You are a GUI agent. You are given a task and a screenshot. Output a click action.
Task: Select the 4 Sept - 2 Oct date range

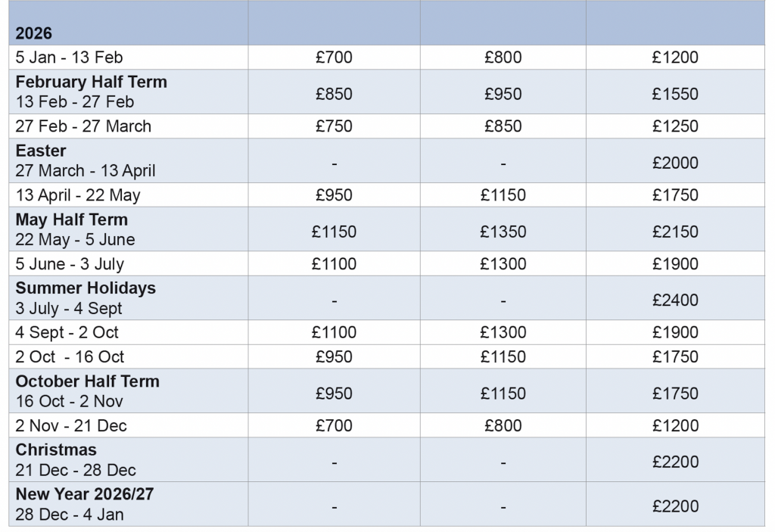pyautogui.click(x=67, y=332)
